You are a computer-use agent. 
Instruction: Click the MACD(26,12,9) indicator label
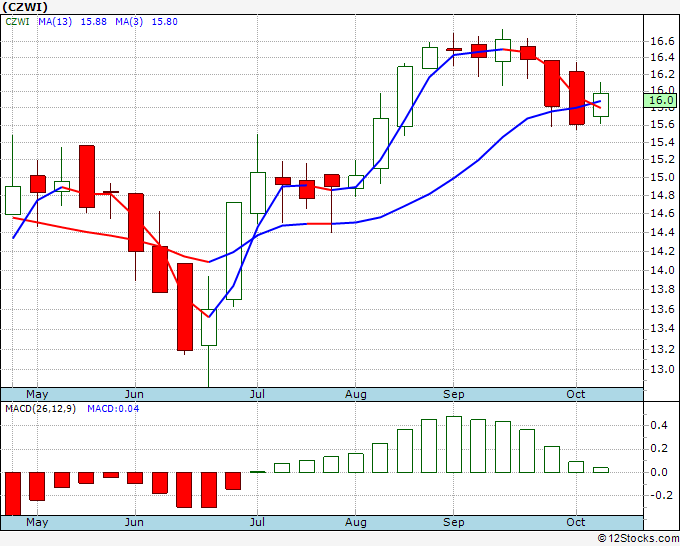(x=40, y=409)
